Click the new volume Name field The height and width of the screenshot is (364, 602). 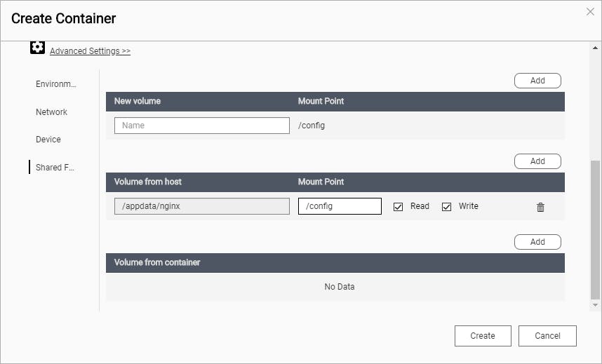202,126
